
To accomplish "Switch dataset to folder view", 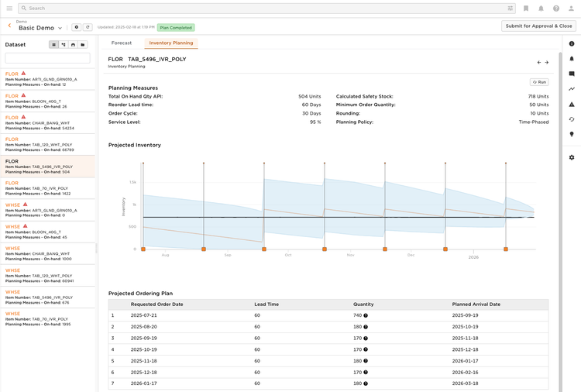I will point(83,45).
